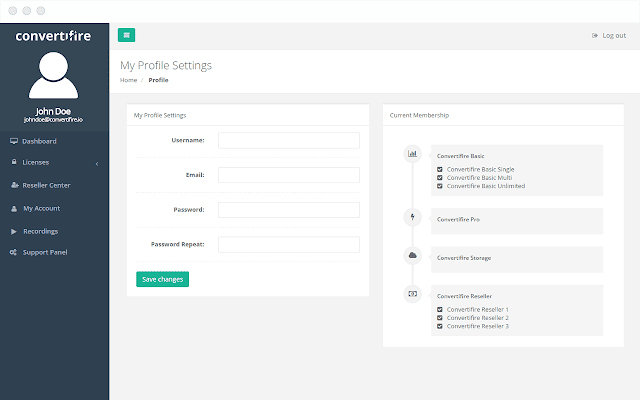Image resolution: width=640 pixels, height=400 pixels.
Task: Click the Save changes button
Action: coord(162,279)
